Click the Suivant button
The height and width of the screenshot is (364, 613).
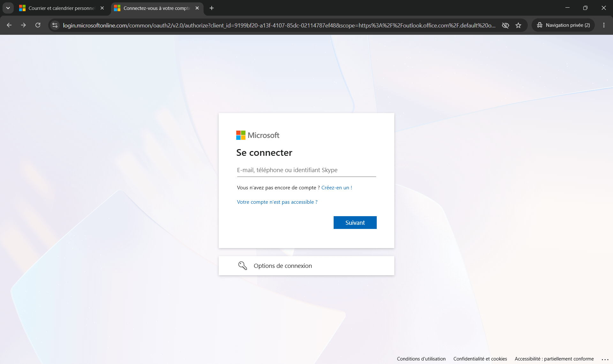355,223
